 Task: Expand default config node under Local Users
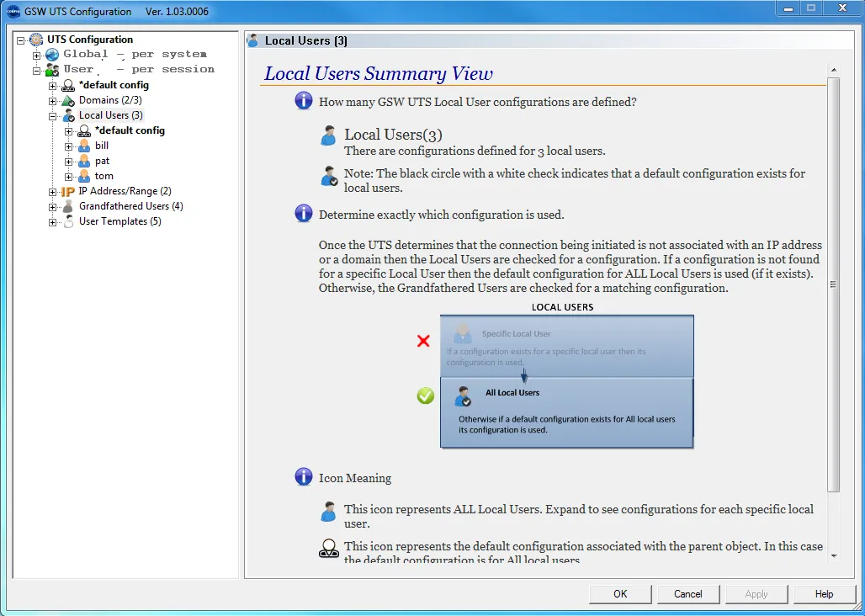coord(68,132)
